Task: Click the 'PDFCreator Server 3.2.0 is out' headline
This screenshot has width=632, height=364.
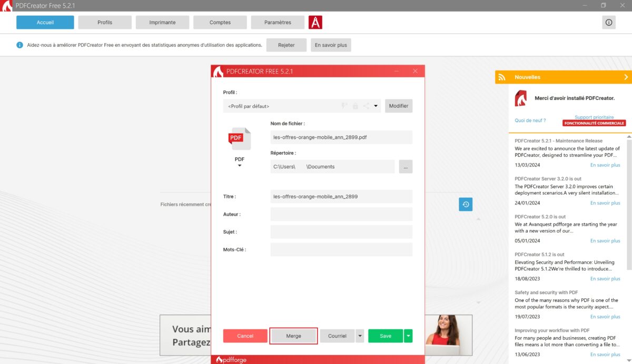Action: 548,179
